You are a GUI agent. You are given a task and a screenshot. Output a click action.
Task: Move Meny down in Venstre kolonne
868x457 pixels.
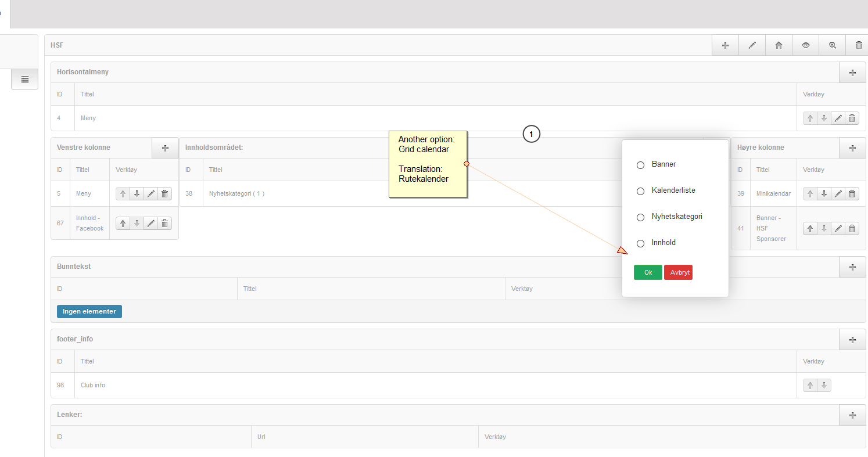pos(137,194)
